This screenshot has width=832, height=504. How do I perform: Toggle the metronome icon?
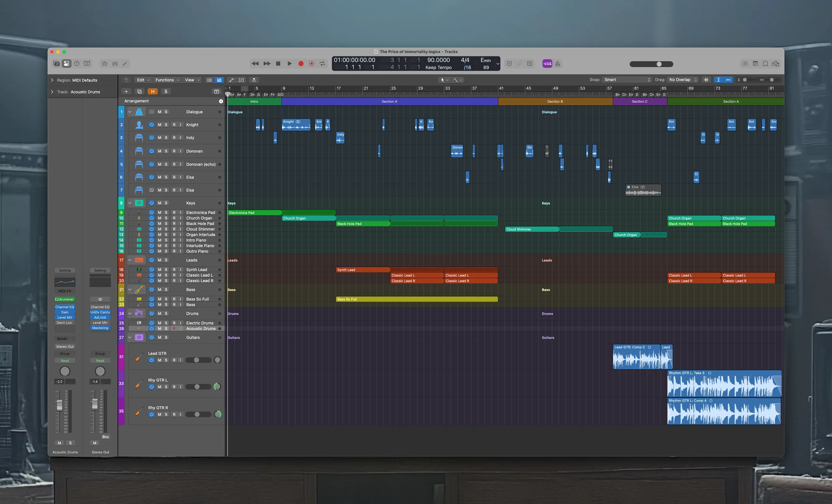pyautogui.click(x=558, y=64)
